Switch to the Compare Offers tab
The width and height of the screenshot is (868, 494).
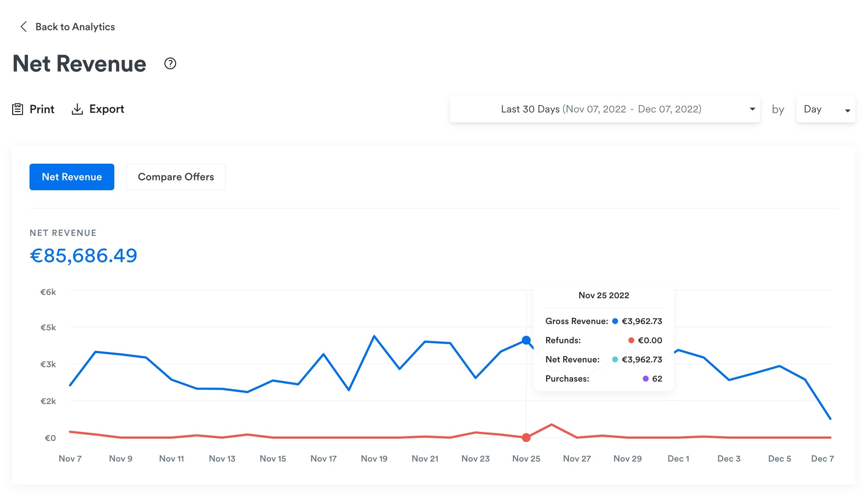[x=176, y=177]
